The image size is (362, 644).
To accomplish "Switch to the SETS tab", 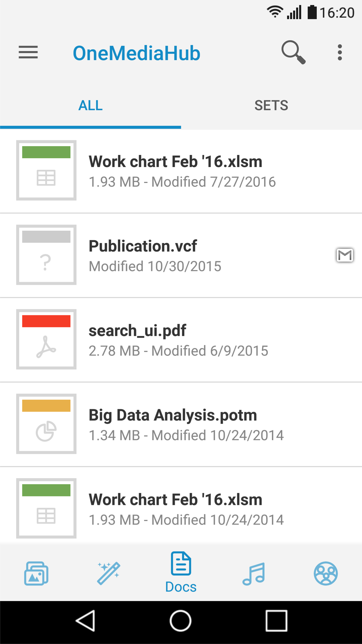I will pyautogui.click(x=271, y=105).
